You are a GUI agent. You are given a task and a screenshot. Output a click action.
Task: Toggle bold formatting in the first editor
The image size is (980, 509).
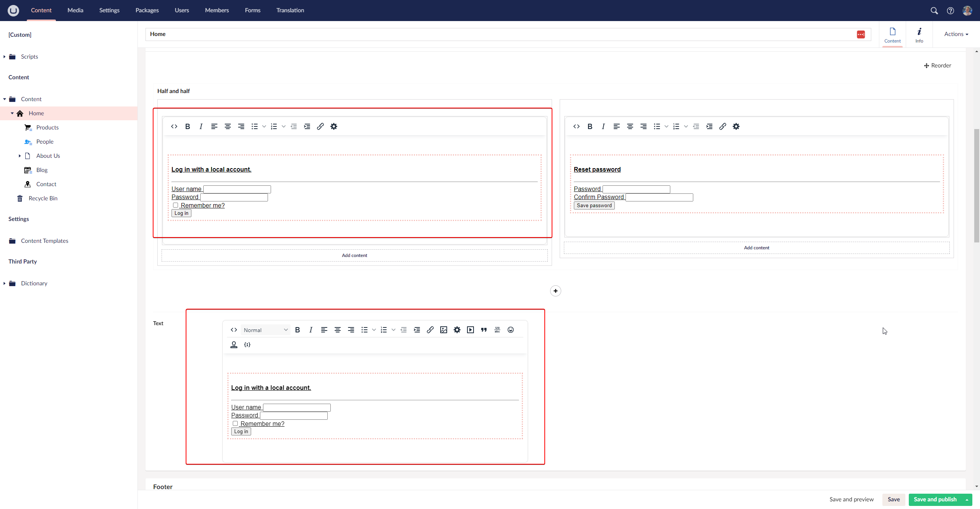[x=187, y=126]
